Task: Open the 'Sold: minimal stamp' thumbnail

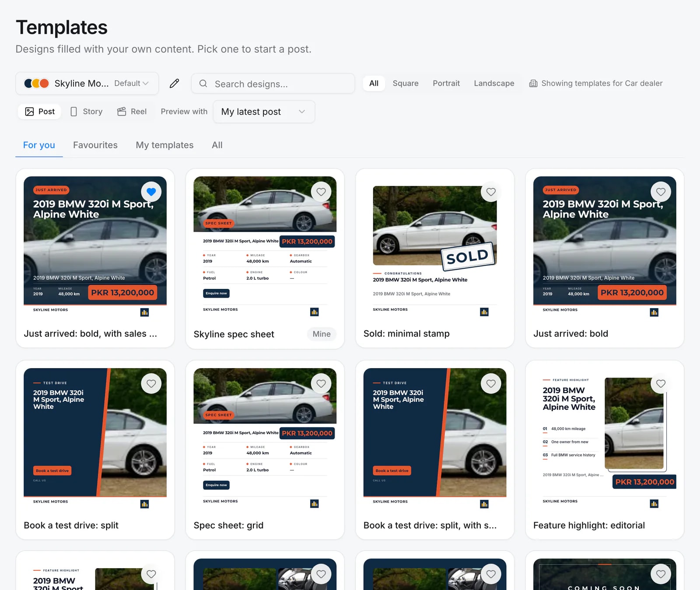Action: coord(435,248)
